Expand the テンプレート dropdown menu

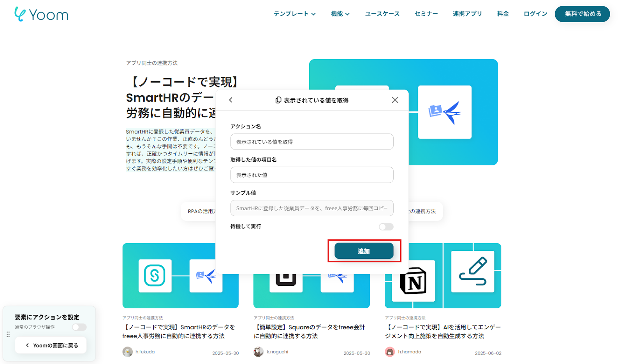294,14
